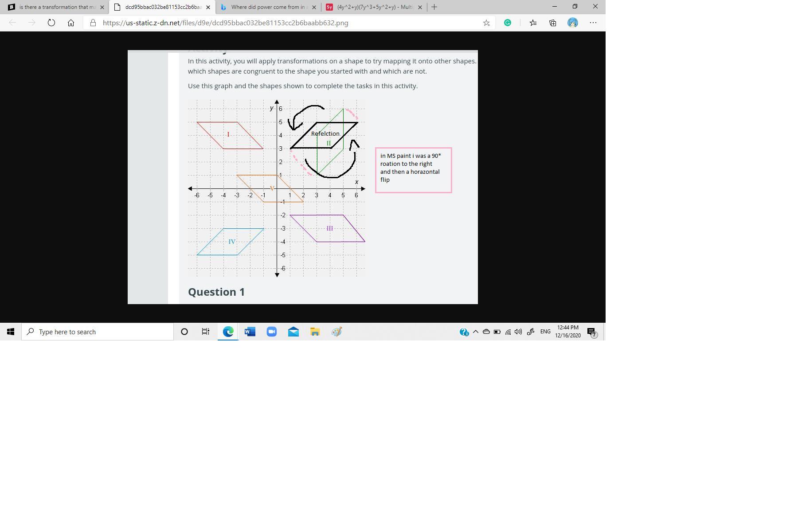798x532 pixels.
Task: Open Paint from taskbar
Action: click(x=337, y=332)
